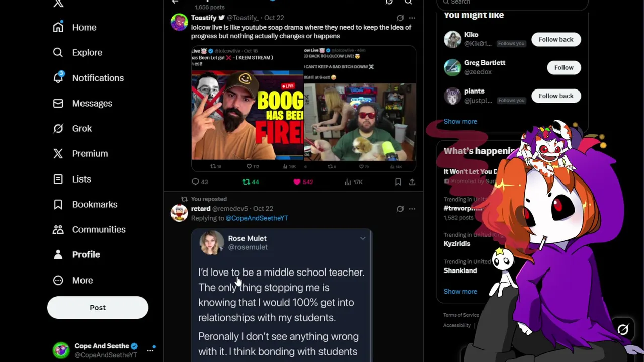Open the Communities people icon
Viewport: 644px width, 362px height.
(x=58, y=229)
